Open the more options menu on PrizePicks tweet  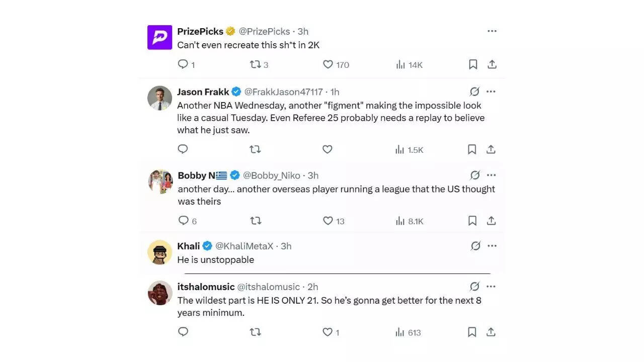(492, 31)
